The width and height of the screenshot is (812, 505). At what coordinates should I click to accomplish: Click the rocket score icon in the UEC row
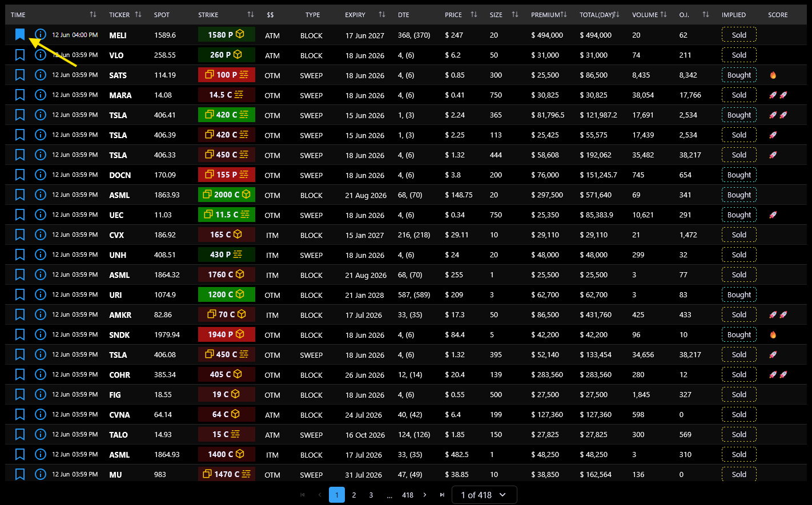point(773,215)
